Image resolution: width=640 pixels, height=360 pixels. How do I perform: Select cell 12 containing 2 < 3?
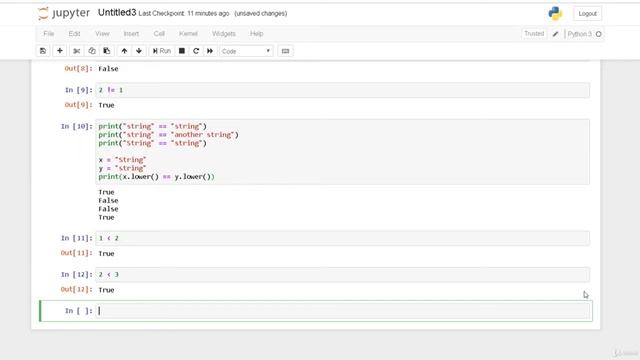click(343, 274)
